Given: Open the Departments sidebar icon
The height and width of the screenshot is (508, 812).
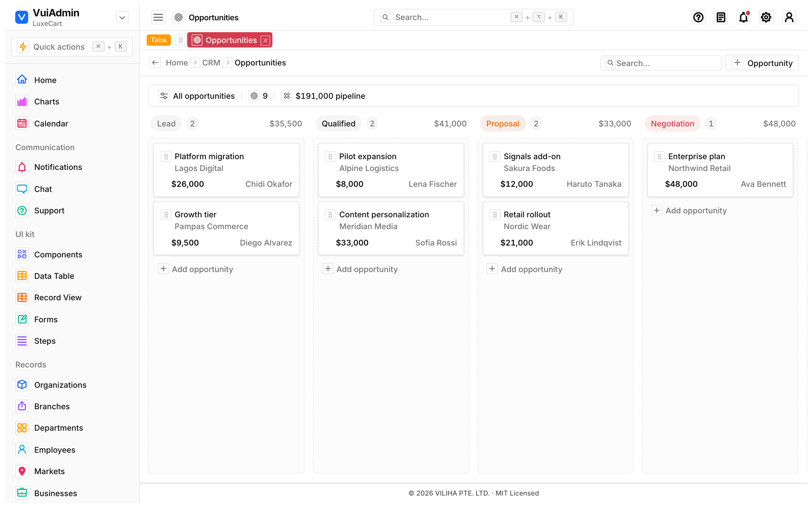Looking at the screenshot, I should click(x=22, y=428).
